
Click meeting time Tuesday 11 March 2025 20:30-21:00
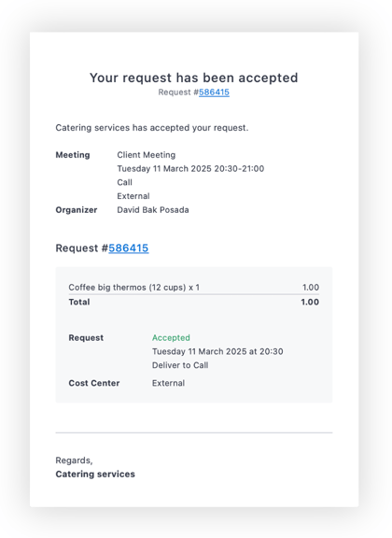coord(190,169)
